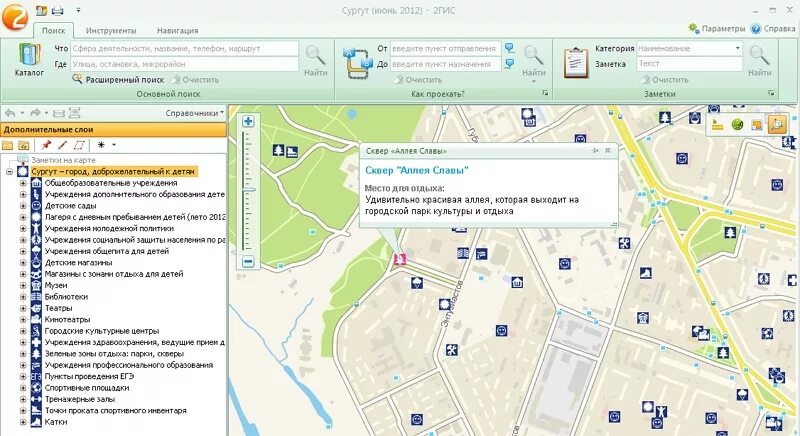Viewport: 800px width, 436px height.
Task: Open quick access toolbar dropdown
Action: click(78, 10)
